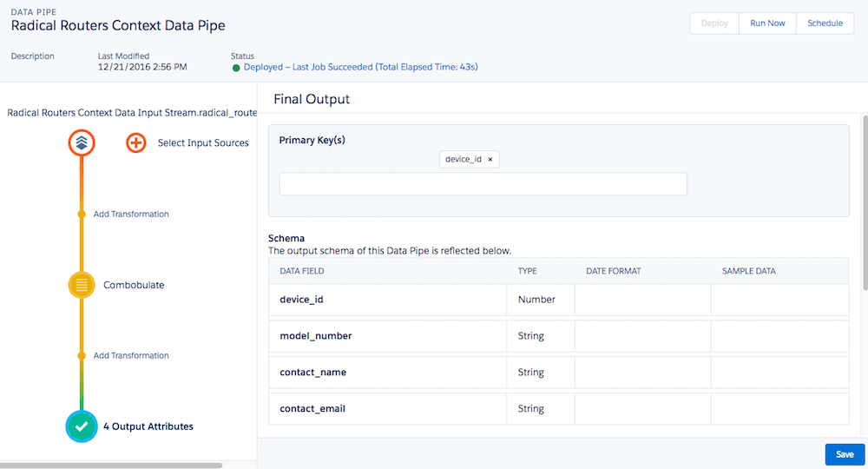Click String type cell in model_number row
Screen dimensions: 868x469
(541, 336)
